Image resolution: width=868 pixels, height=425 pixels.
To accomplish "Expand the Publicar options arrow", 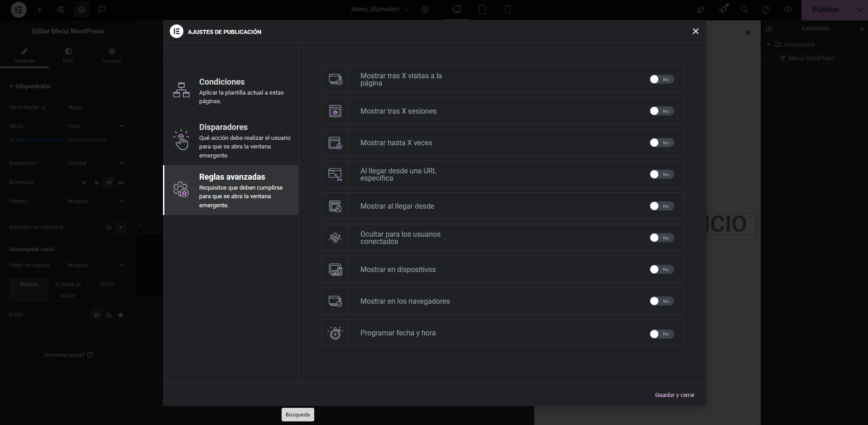I will 859,10.
